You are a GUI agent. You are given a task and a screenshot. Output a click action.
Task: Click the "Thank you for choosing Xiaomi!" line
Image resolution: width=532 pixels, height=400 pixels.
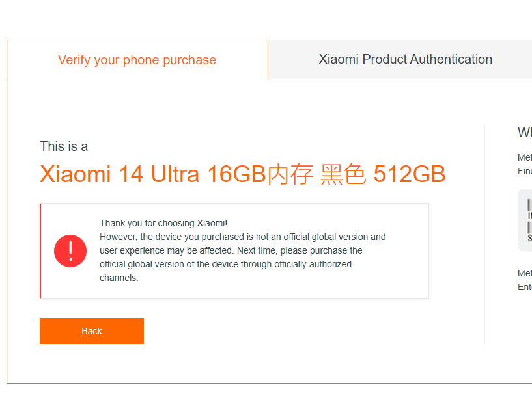point(163,223)
